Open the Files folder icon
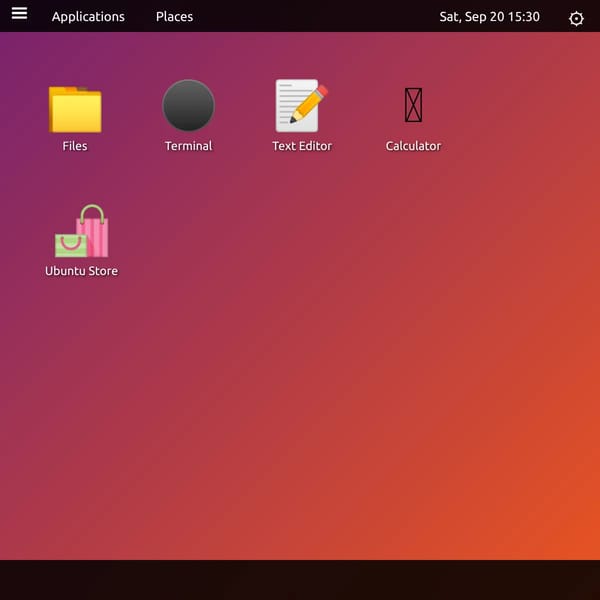The image size is (600, 600). click(x=75, y=109)
